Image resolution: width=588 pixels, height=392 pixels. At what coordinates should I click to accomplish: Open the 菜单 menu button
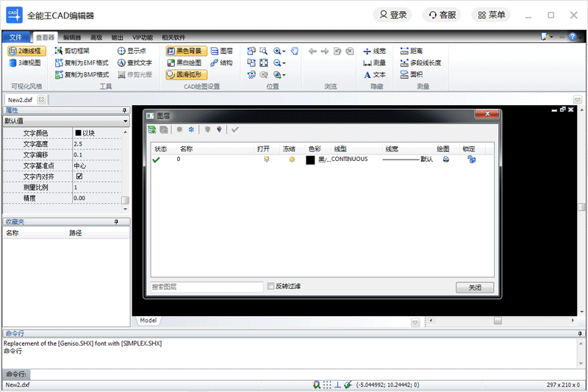(490, 15)
